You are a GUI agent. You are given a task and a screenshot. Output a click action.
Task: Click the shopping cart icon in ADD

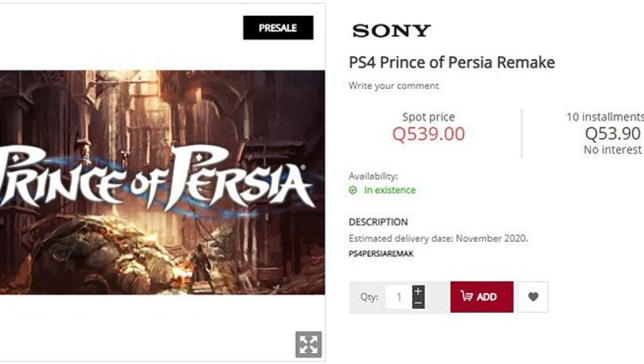(x=467, y=296)
